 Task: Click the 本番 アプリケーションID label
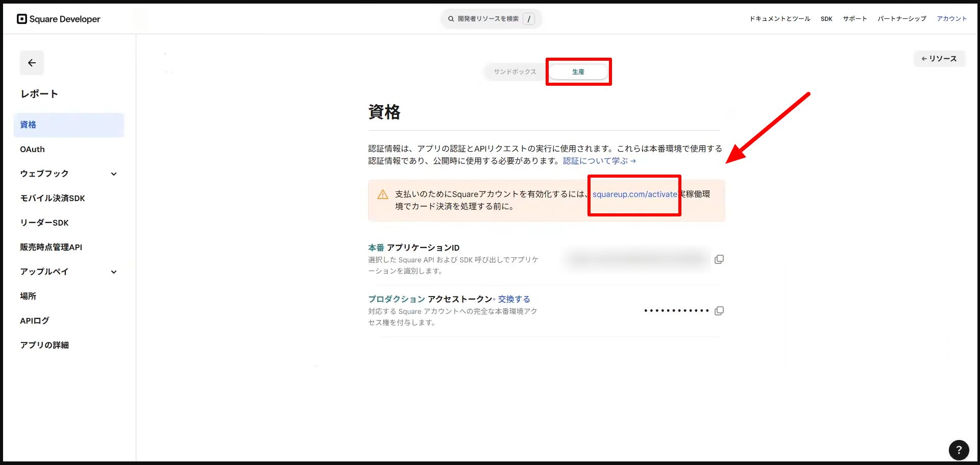click(x=414, y=248)
